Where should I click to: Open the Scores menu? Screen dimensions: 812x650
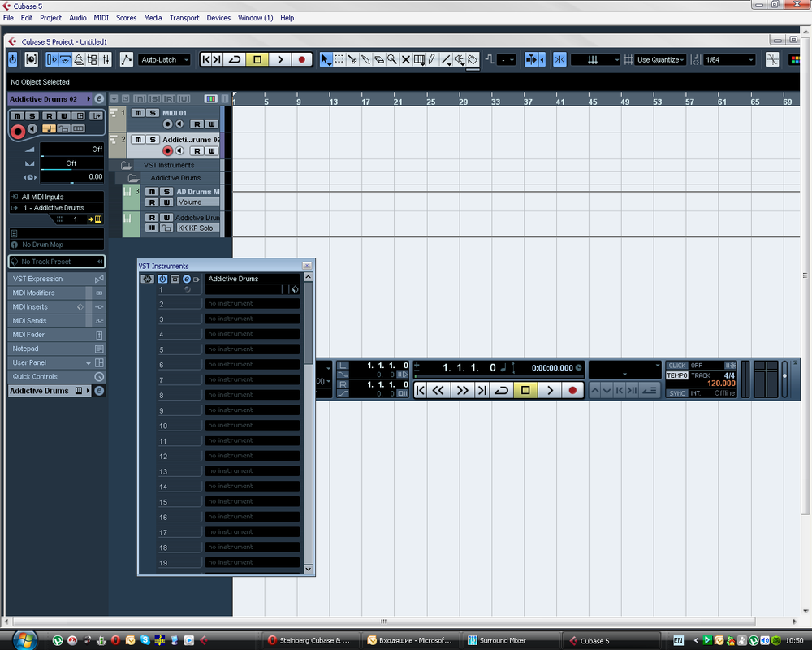pos(127,18)
